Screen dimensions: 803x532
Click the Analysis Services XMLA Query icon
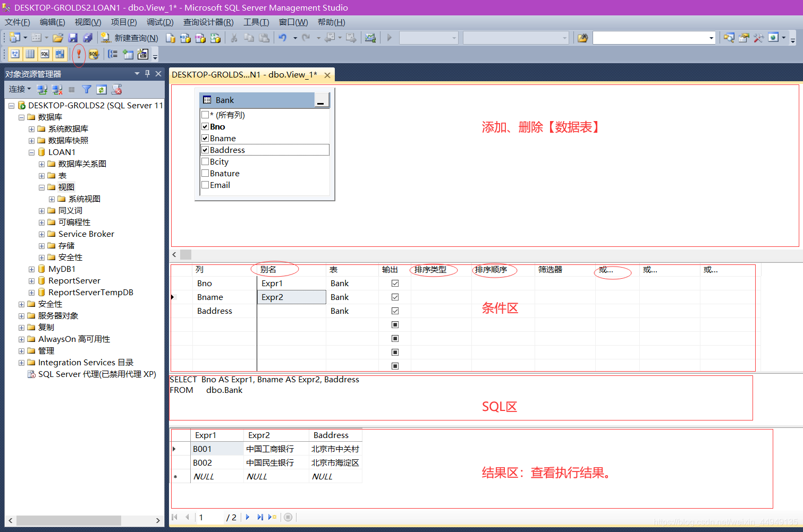[215, 38]
